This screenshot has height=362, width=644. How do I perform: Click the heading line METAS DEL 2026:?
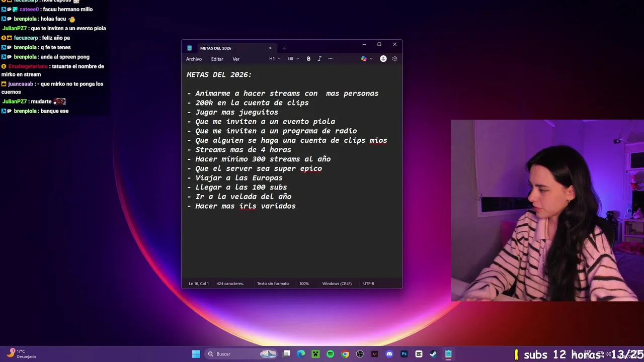tap(219, 74)
